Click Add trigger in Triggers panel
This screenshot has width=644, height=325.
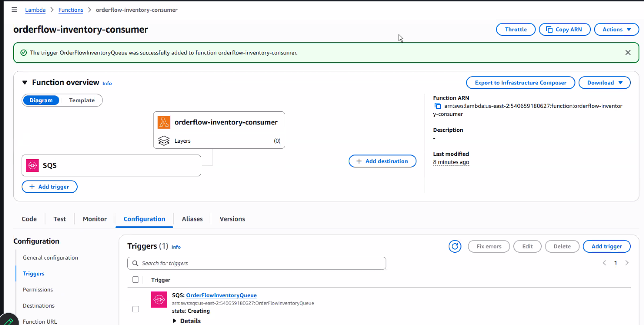coord(607,246)
